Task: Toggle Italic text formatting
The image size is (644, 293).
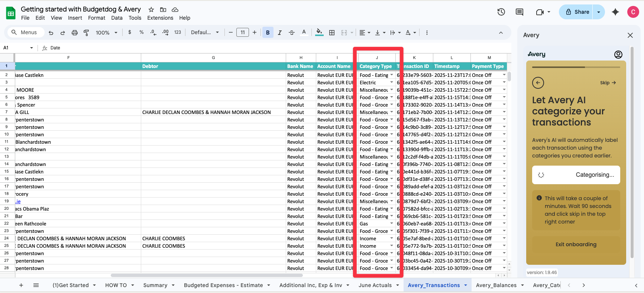Action: tap(279, 33)
